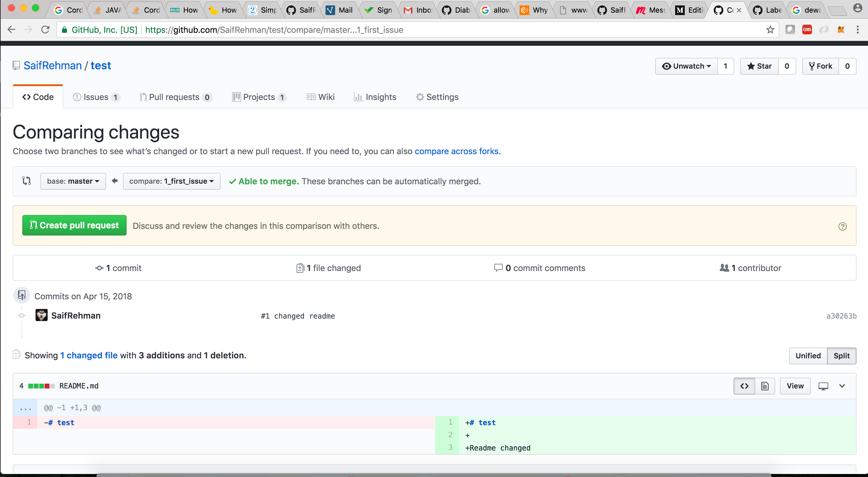Click the CORS browser extension icon
Screen dimensions: 868x477
click(x=807, y=30)
